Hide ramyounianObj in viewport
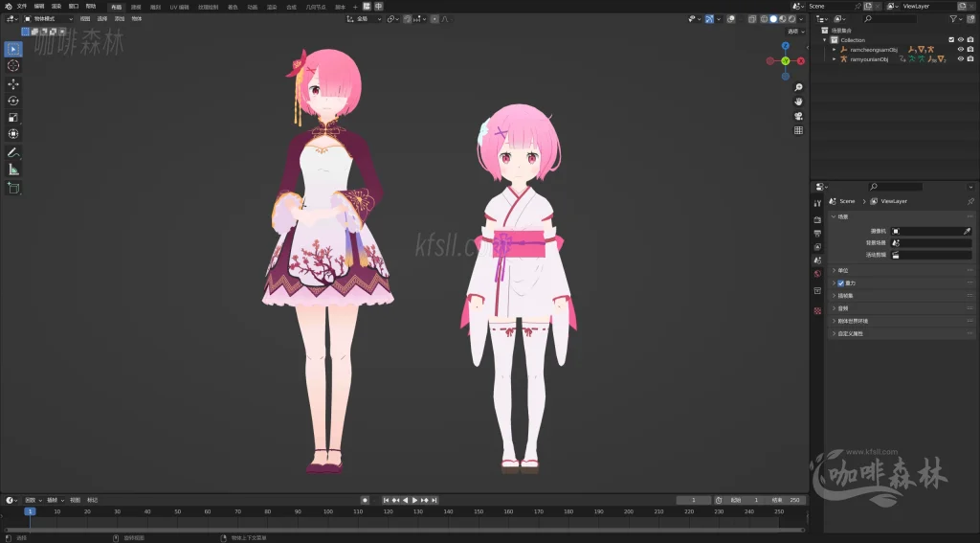Screen dimensions: 980x543 pyautogui.click(x=961, y=59)
